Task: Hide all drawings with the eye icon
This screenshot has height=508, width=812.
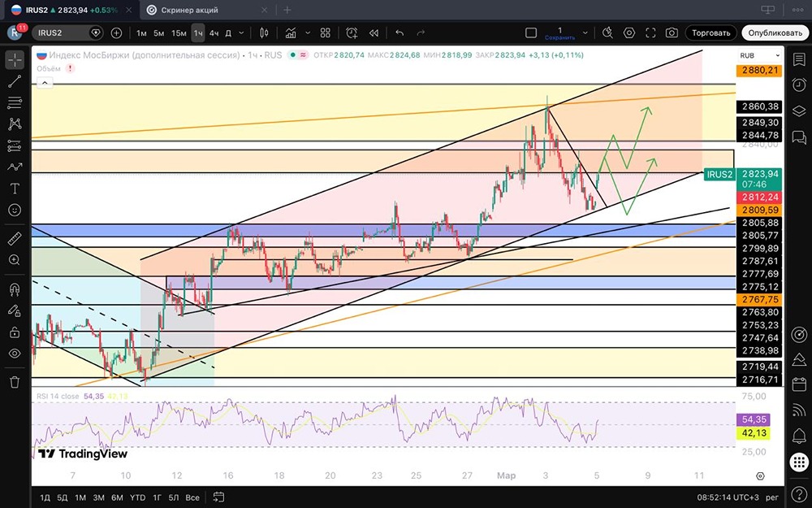Action: tap(15, 354)
